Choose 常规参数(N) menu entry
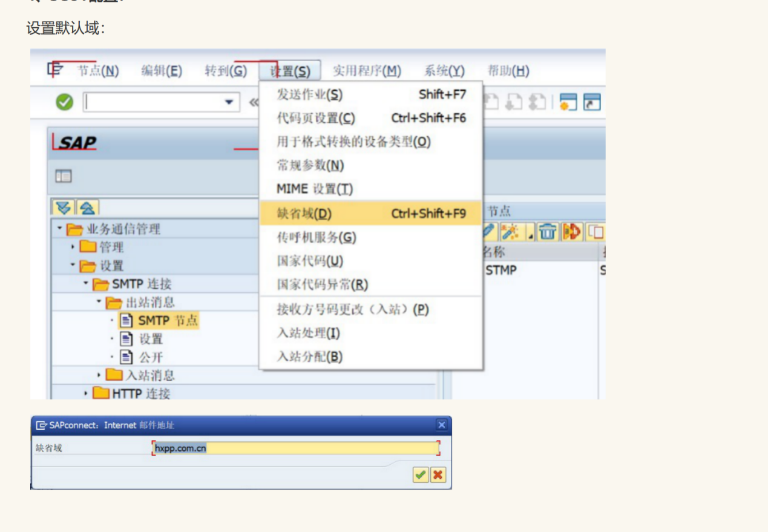This screenshot has width=768, height=532. tap(371, 165)
